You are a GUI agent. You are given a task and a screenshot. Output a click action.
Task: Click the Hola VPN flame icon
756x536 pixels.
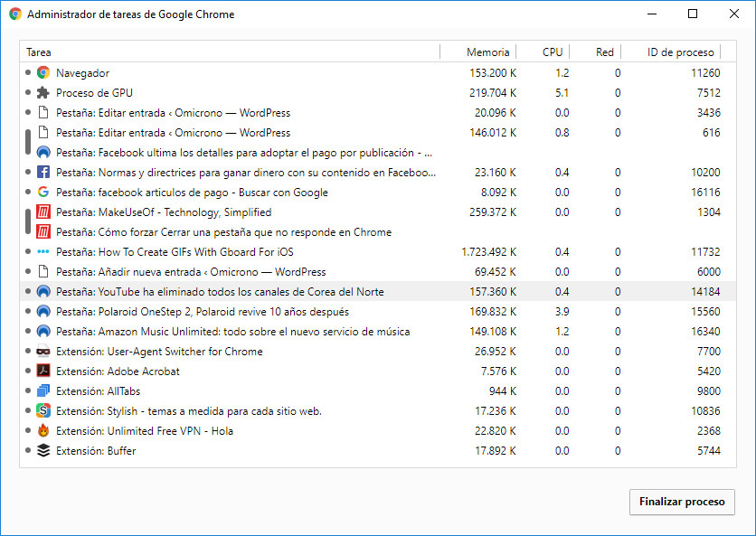point(43,430)
